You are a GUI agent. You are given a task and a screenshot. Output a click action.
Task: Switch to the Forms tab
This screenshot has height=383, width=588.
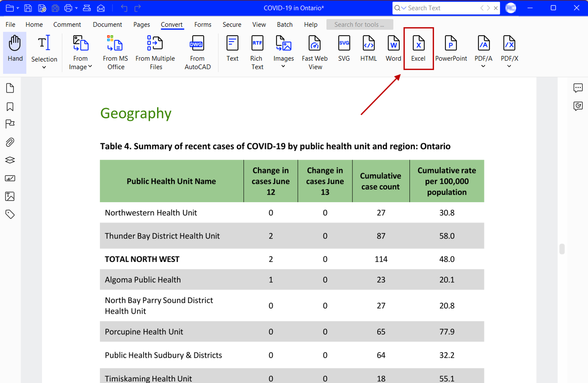click(203, 25)
